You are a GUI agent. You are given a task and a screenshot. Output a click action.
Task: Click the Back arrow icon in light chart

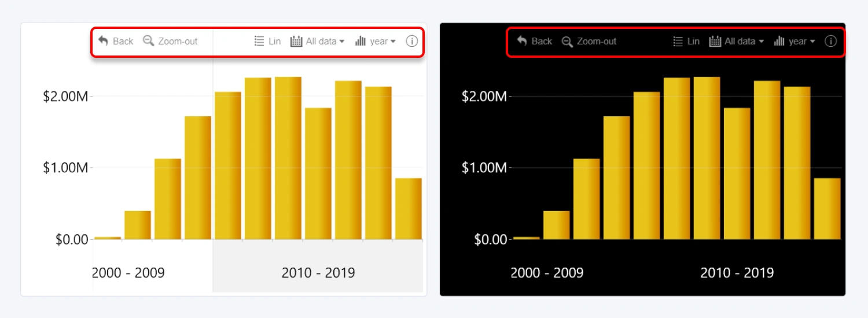click(x=104, y=41)
